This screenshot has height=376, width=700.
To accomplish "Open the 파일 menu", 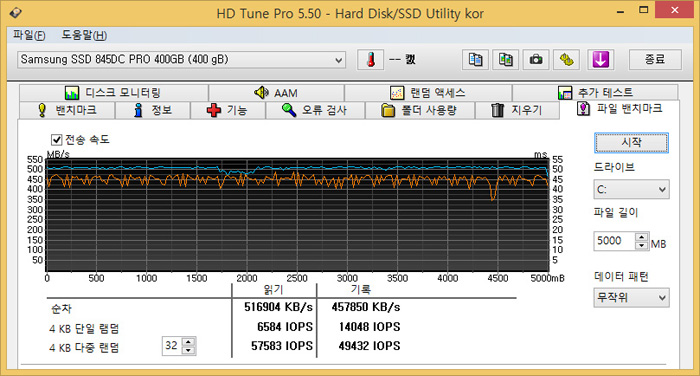I will pos(29,35).
